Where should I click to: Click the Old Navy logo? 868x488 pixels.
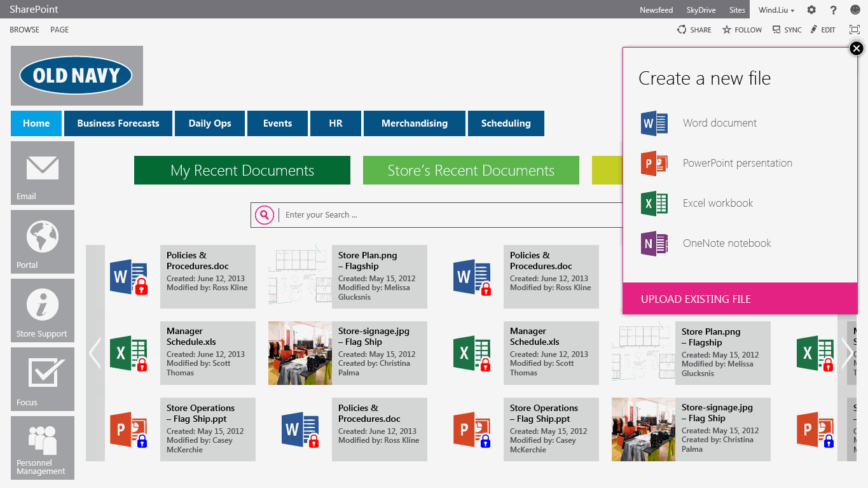(x=77, y=76)
